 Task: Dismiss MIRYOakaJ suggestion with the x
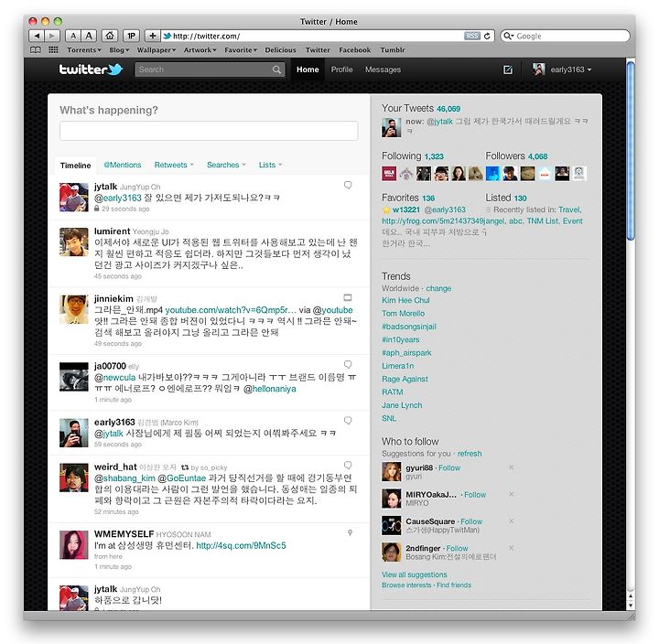(x=511, y=494)
